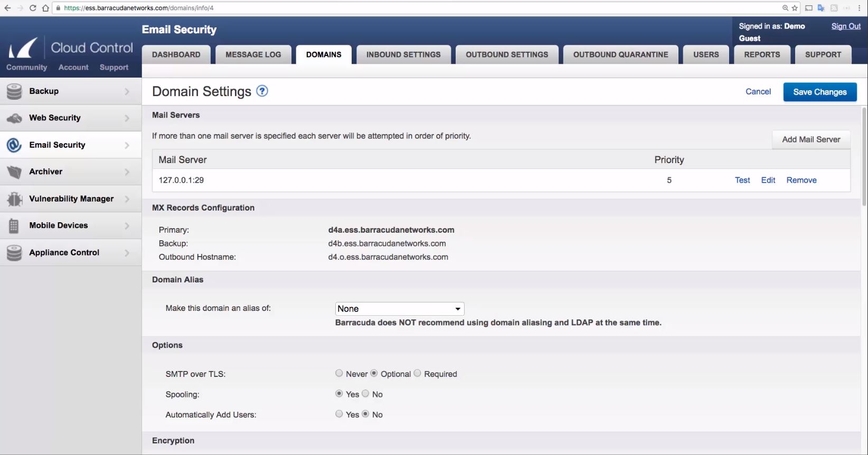The image size is (868, 455).
Task: Click the Web Security cloud icon
Action: tap(14, 118)
